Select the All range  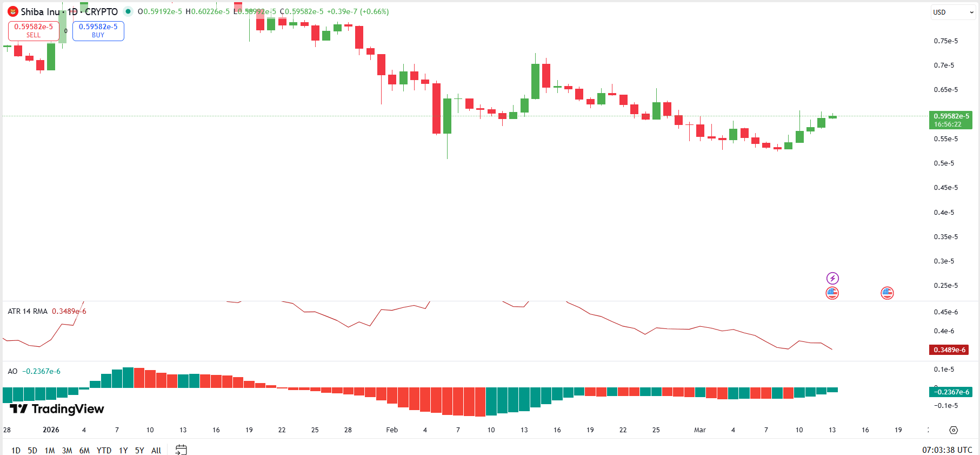coord(156,450)
